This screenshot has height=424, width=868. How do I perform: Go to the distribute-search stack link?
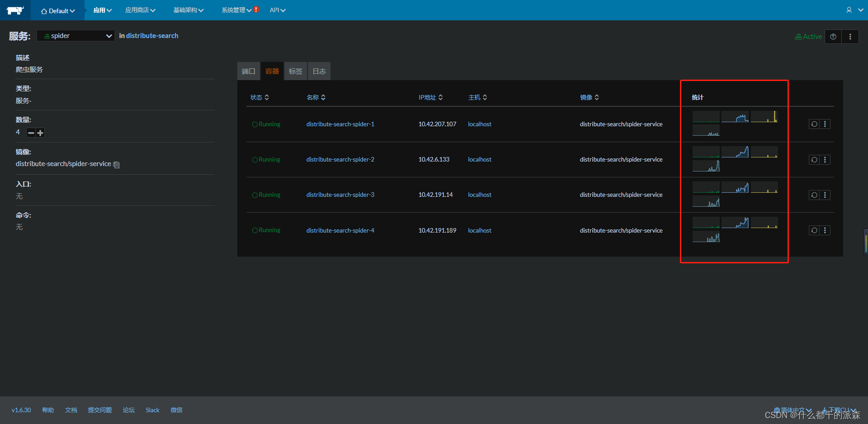152,36
